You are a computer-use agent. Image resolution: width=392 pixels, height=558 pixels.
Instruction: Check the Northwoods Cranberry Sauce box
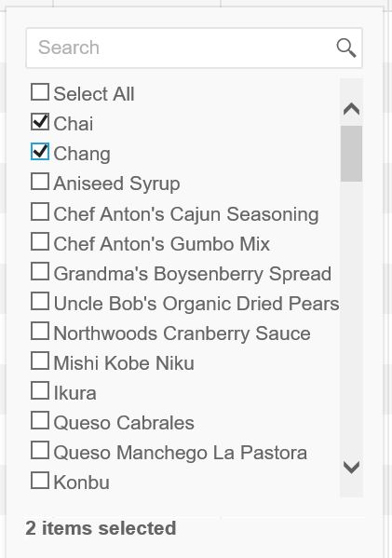(x=40, y=331)
